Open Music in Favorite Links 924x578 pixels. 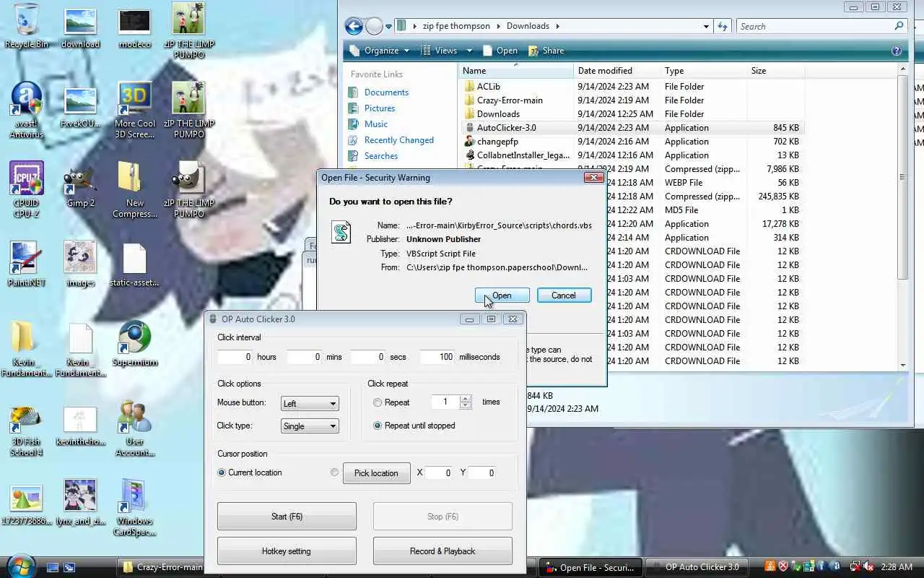[x=376, y=124]
